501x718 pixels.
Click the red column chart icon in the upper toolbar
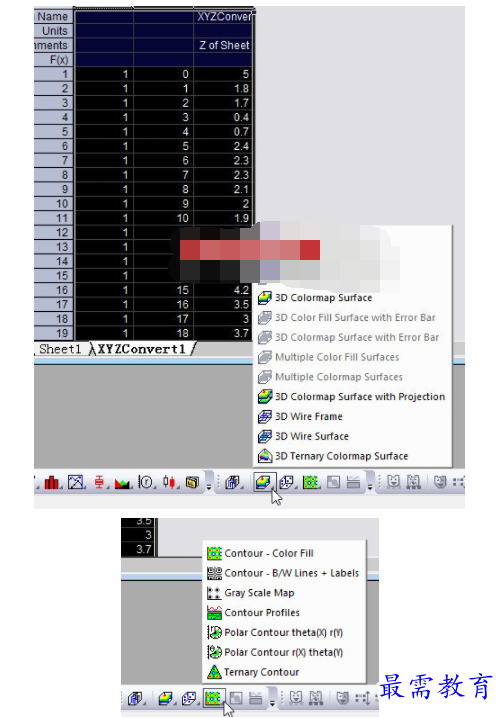coord(52,482)
